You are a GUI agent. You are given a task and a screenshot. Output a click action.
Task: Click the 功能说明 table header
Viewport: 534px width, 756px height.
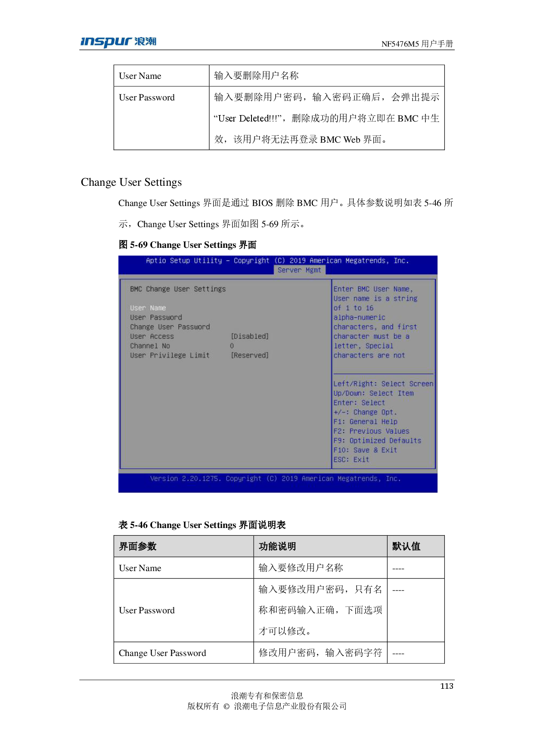(277, 547)
